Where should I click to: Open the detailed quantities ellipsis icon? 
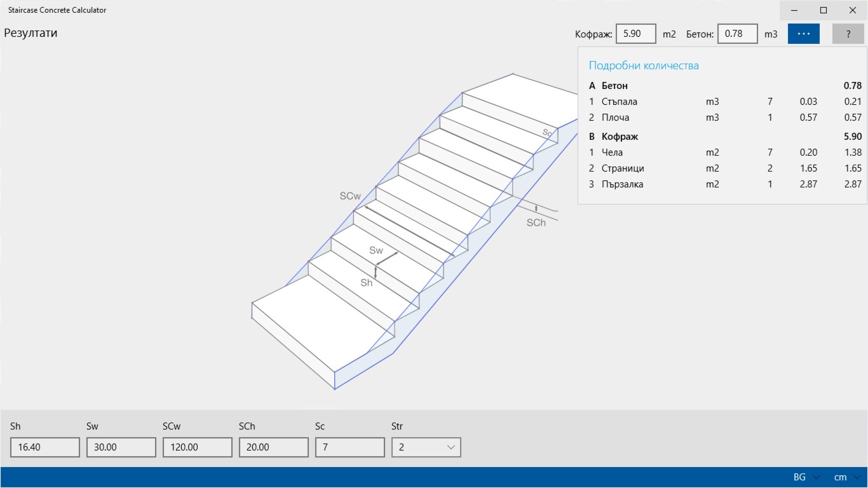tap(803, 33)
